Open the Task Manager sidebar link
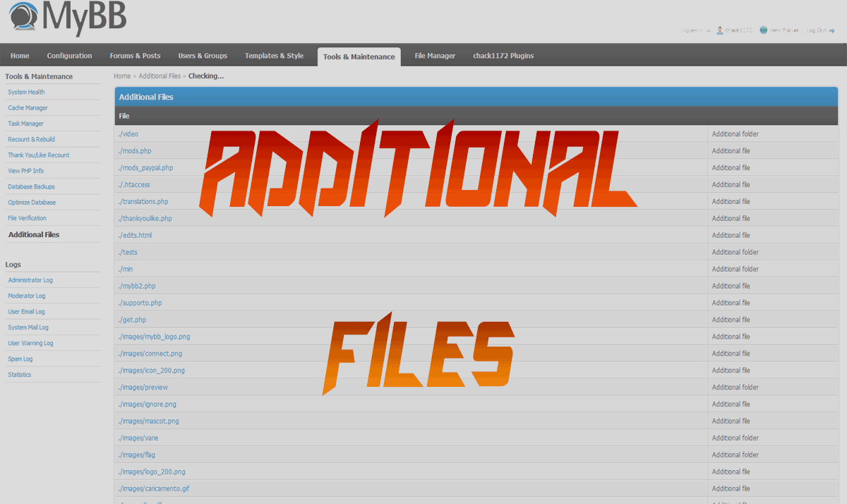Viewport: 847px width, 504px height. click(x=25, y=124)
